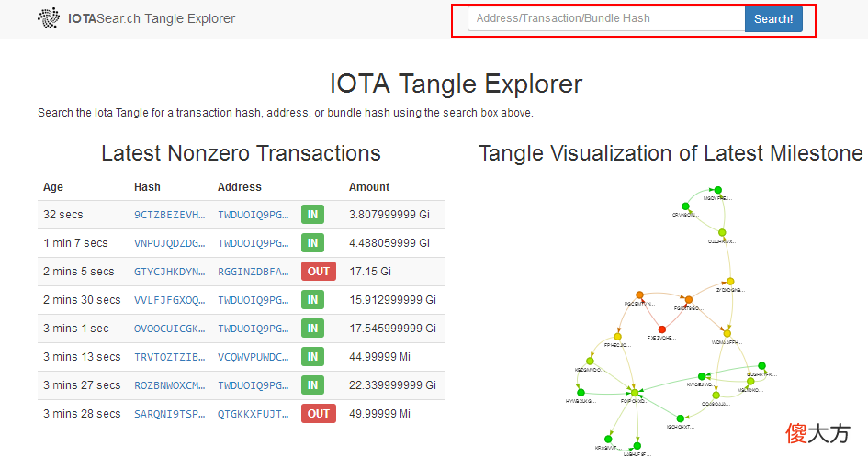Open address QTGKKXFUJT...
Image resolution: width=868 pixels, height=468 pixels.
(x=253, y=414)
